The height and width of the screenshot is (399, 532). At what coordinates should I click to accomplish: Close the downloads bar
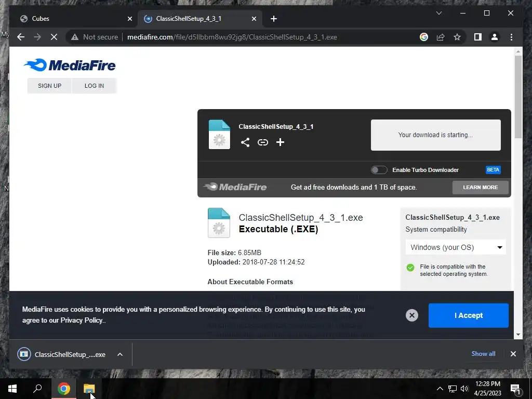[513, 354]
